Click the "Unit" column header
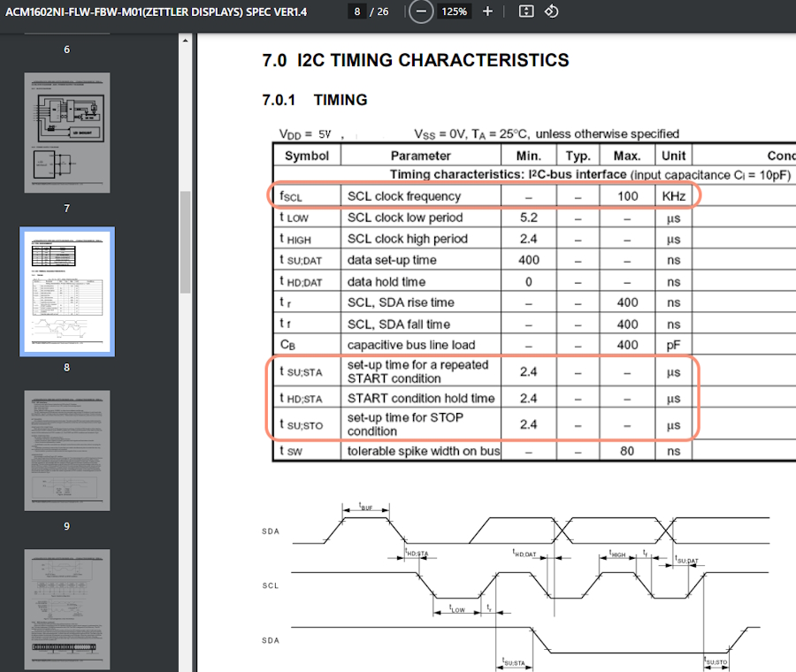Image resolution: width=796 pixels, height=672 pixels. click(674, 156)
